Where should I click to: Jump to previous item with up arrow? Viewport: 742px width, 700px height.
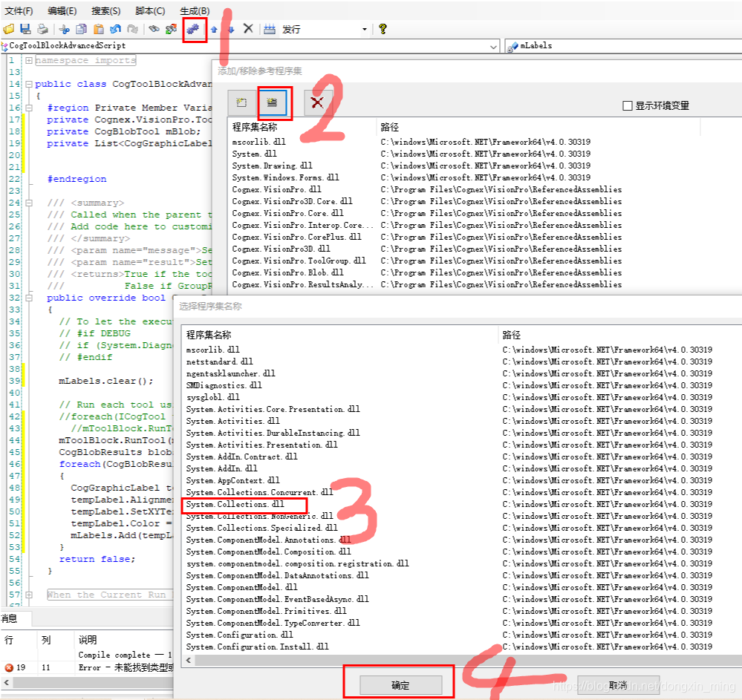click(214, 30)
